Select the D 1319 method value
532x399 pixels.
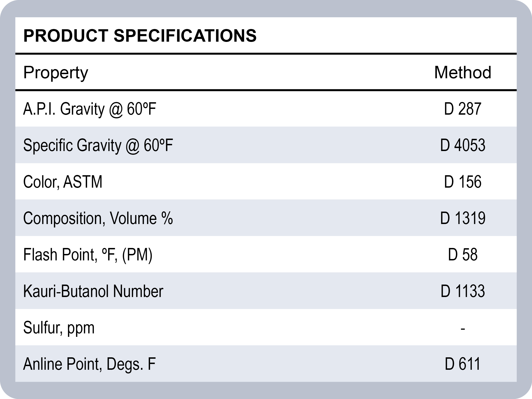coord(462,218)
